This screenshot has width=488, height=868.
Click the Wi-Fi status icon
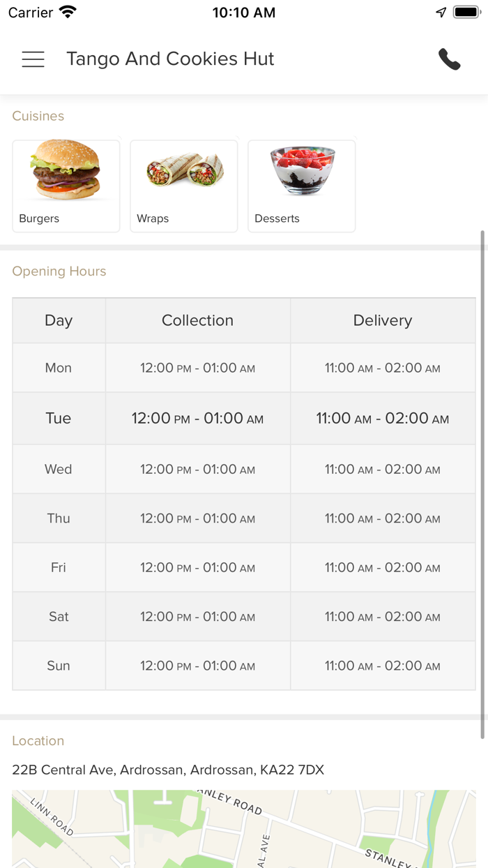click(68, 13)
